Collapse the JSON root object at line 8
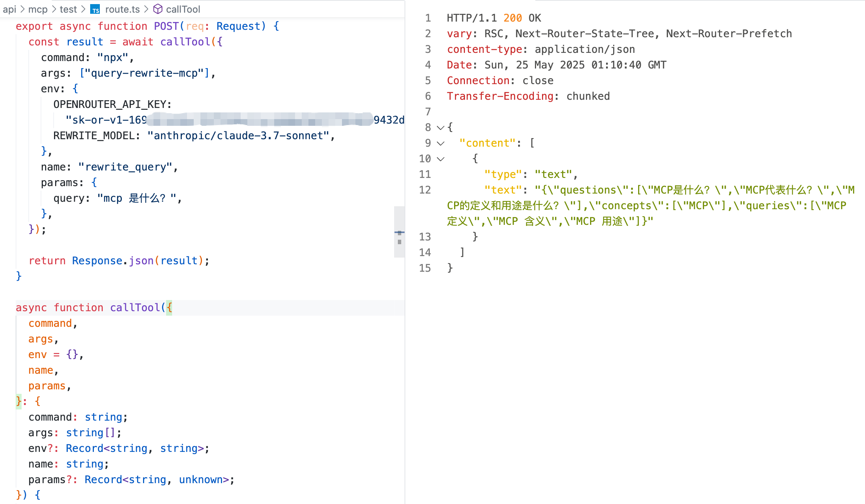 point(441,128)
